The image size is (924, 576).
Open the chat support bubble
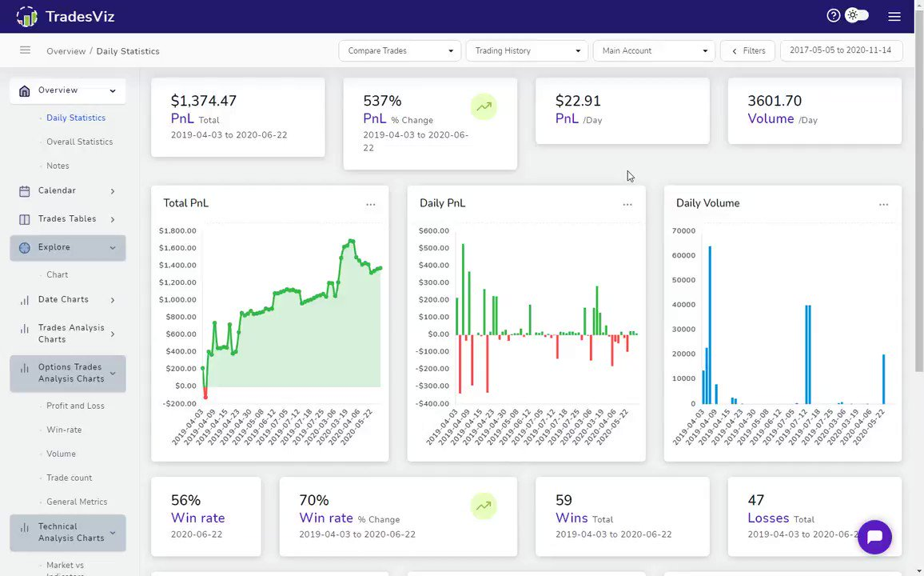coord(874,537)
